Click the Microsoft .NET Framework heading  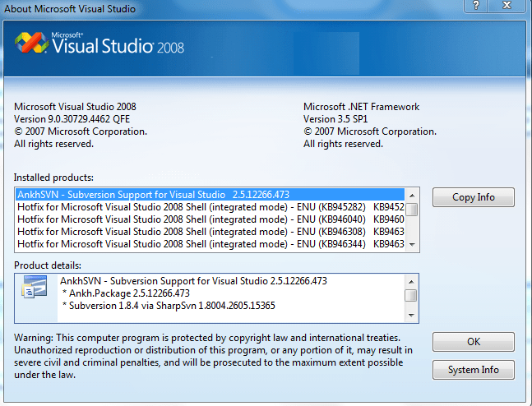pyautogui.click(x=361, y=107)
